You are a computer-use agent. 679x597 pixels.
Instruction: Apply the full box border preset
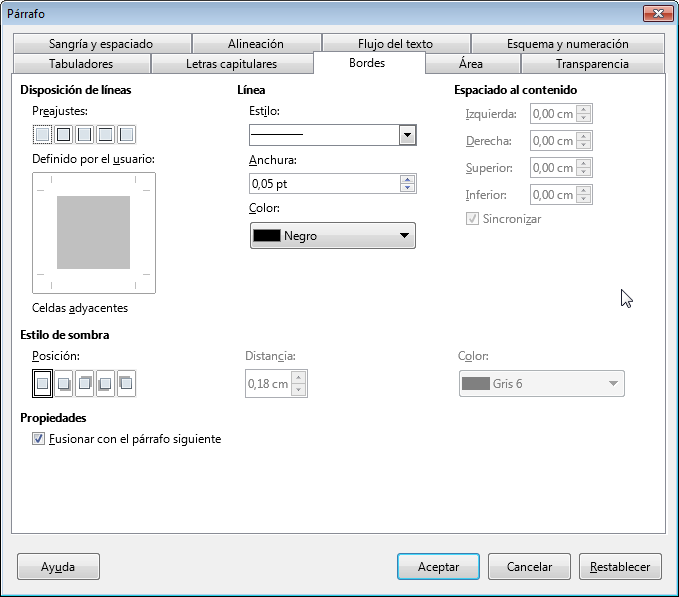(63, 134)
